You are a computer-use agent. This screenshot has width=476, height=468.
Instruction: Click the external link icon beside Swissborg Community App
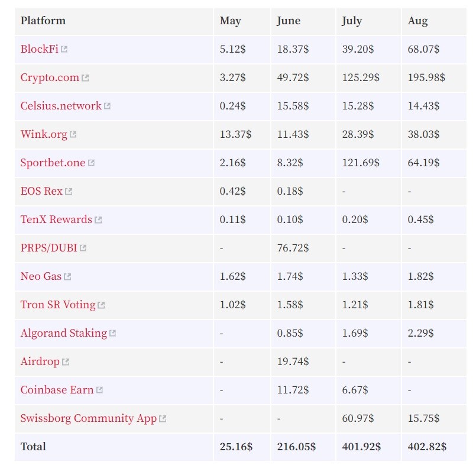[163, 418]
